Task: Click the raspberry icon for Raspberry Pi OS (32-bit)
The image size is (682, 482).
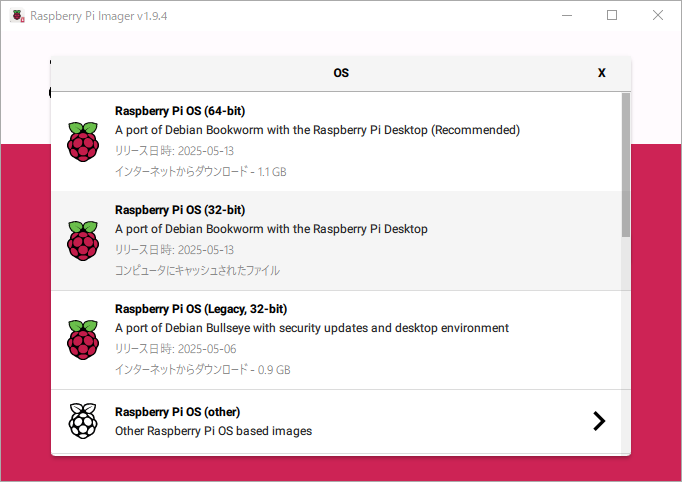Action: (x=83, y=241)
